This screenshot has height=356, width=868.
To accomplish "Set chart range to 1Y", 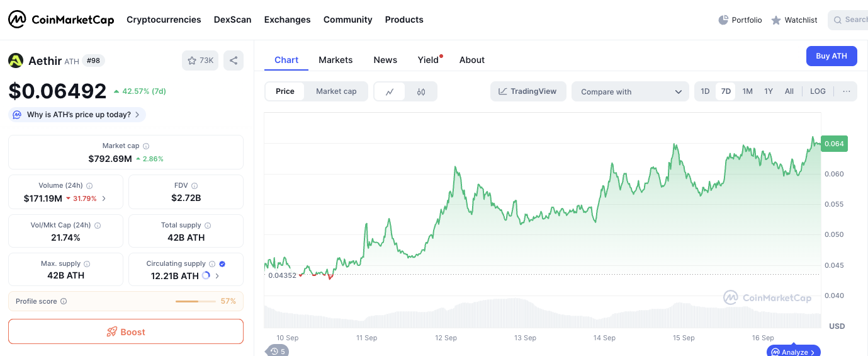I will 769,91.
